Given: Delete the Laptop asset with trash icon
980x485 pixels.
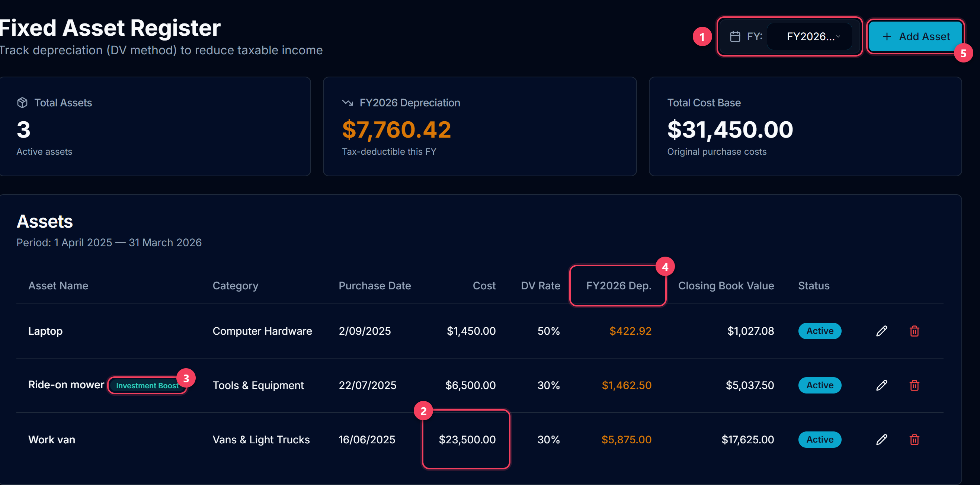Looking at the screenshot, I should tap(914, 331).
